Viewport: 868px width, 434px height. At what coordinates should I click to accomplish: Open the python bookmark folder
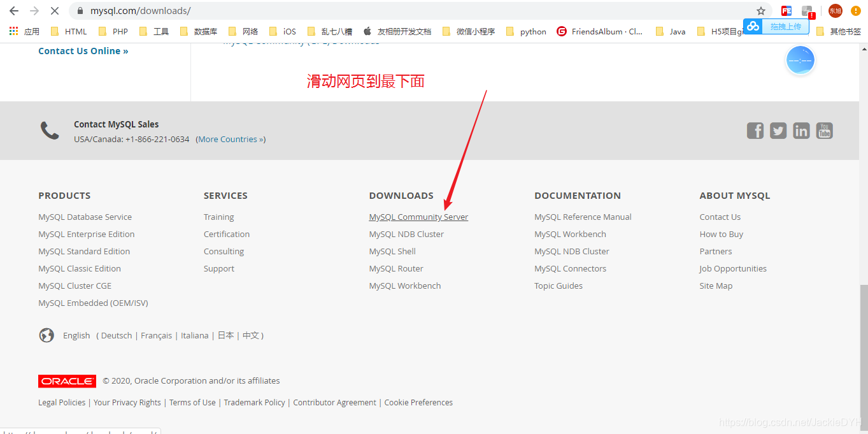click(x=526, y=31)
